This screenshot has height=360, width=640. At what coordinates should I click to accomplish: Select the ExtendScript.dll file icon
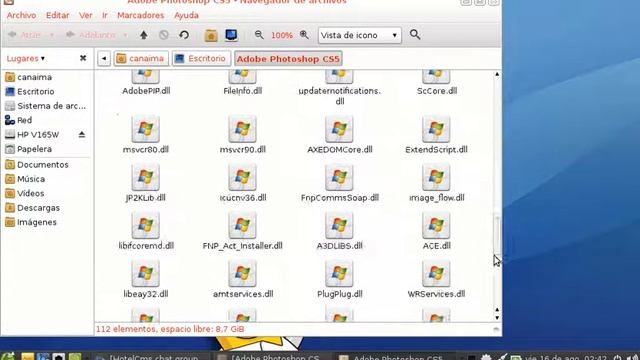[x=436, y=129]
